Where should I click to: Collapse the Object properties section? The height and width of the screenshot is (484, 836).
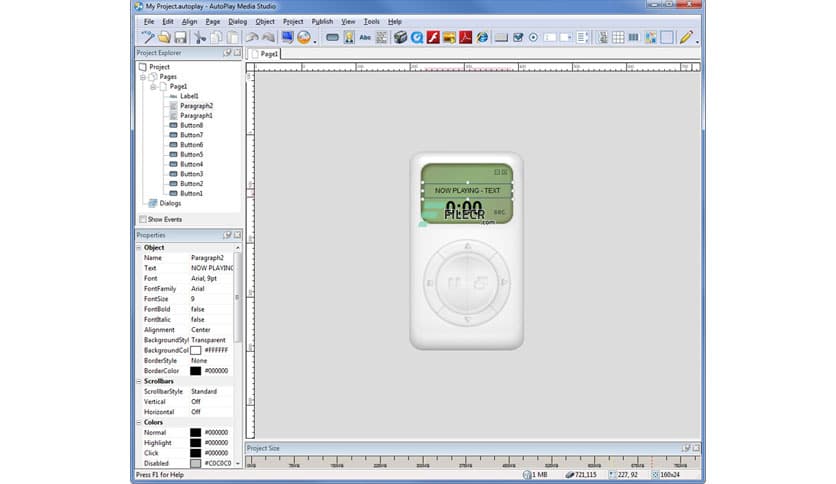139,248
